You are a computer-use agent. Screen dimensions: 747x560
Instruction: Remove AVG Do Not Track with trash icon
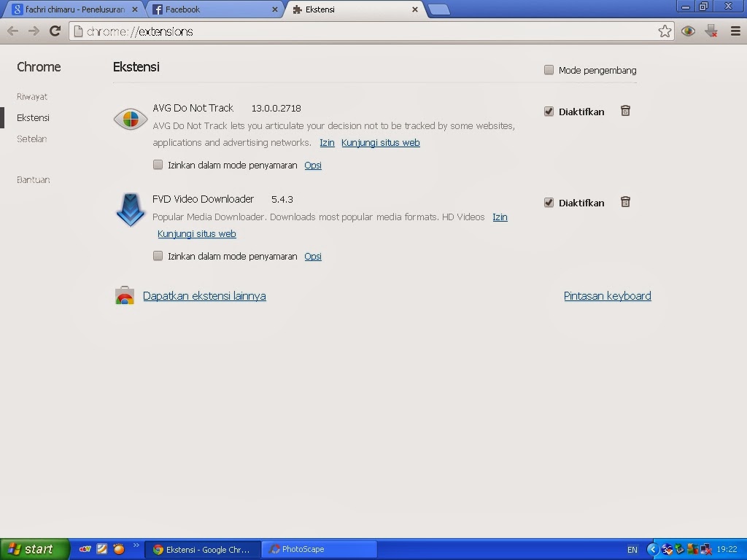[x=625, y=111]
